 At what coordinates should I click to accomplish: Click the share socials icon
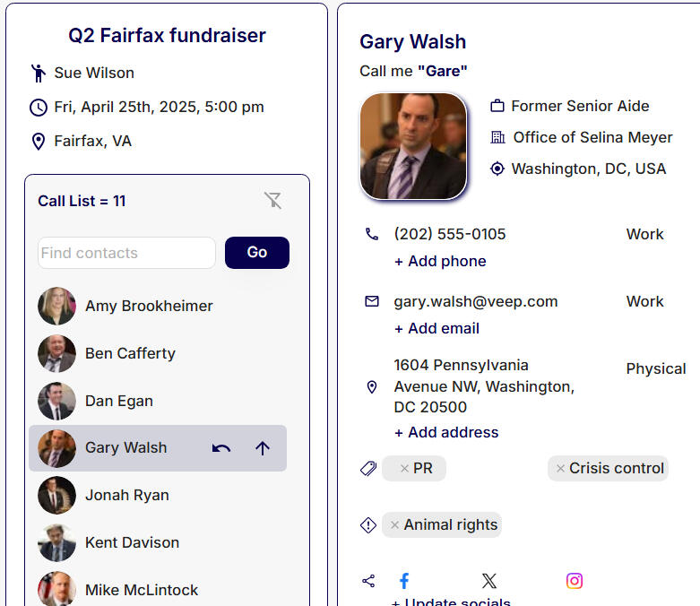tap(368, 581)
